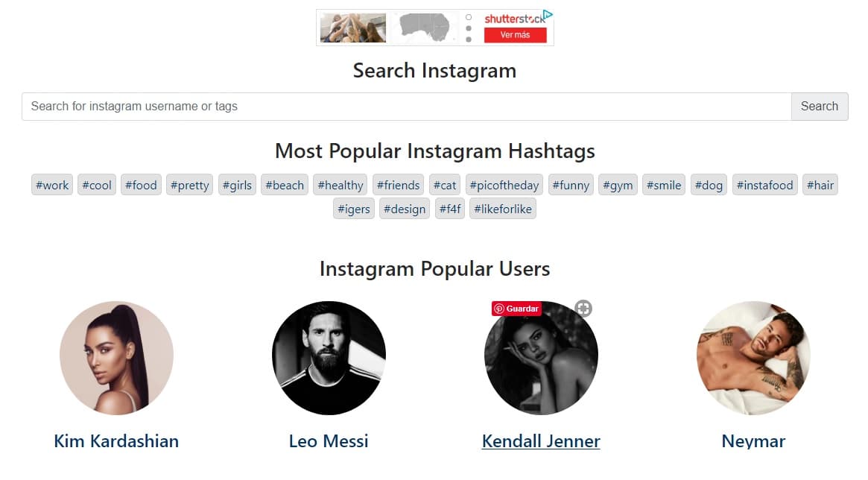Image resolution: width=868 pixels, height=480 pixels.
Task: Click the Pinterest Guardar save button
Action: 516,309
